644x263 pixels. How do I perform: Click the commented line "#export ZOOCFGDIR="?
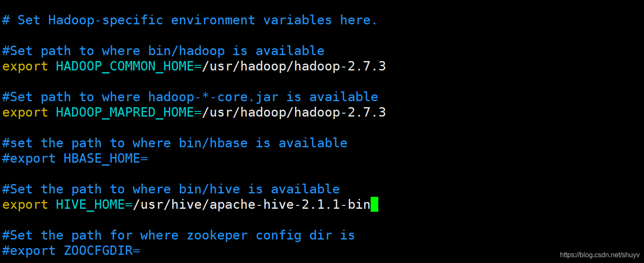(x=71, y=251)
